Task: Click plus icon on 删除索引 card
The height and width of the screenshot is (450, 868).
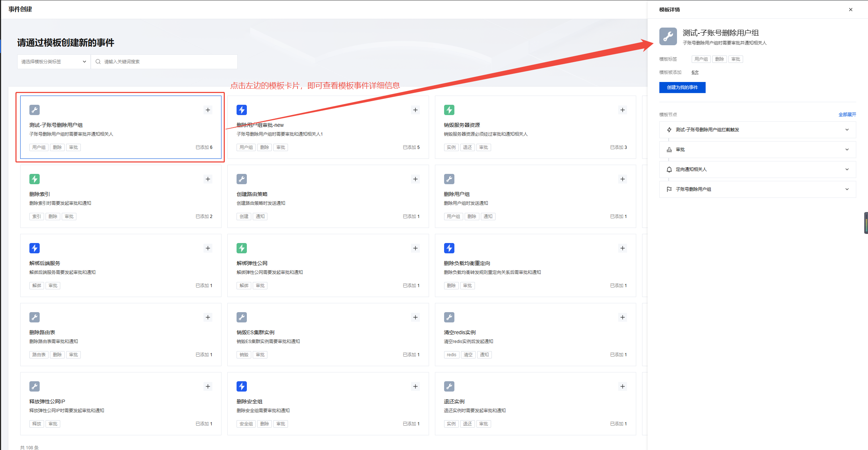Action: 208,179
